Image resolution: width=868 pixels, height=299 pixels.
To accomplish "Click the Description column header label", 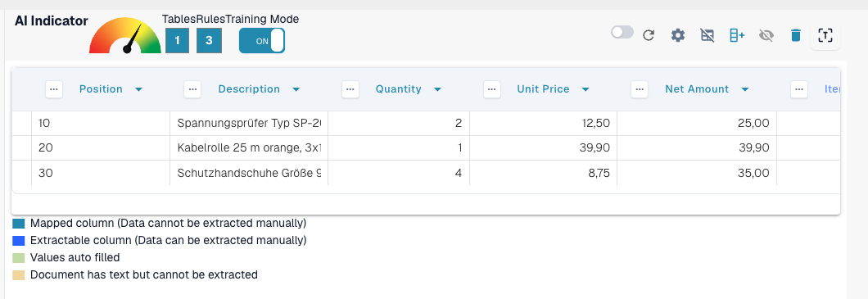I will click(x=249, y=89).
